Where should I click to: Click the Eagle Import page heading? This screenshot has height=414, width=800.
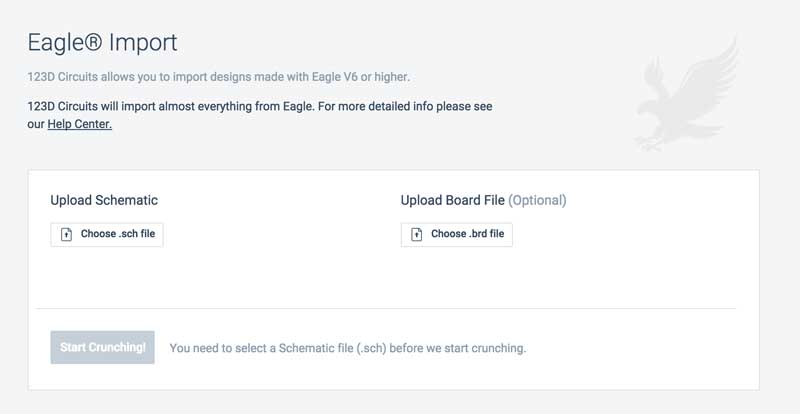[102, 43]
